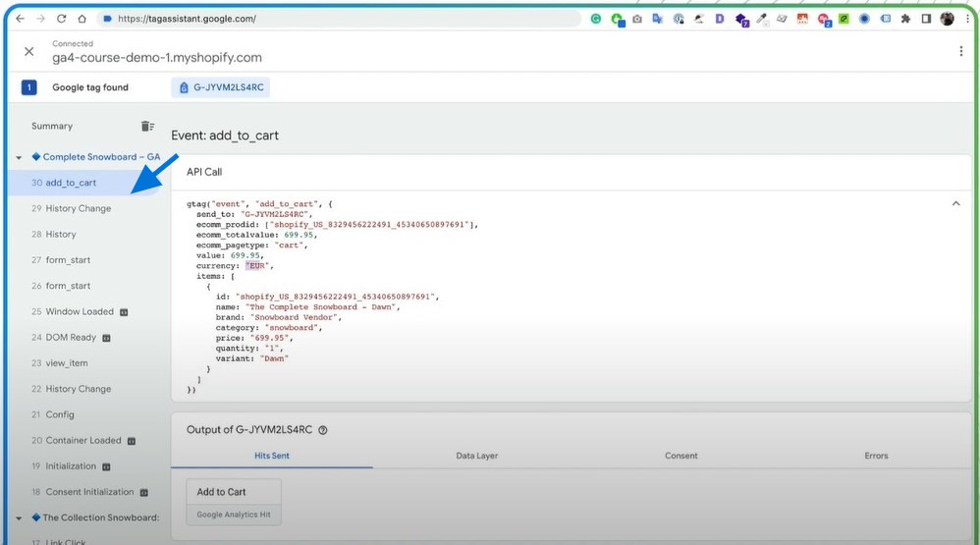This screenshot has height=545, width=980.
Task: Click the icon beside Container Loaded
Action: pyautogui.click(x=132, y=441)
